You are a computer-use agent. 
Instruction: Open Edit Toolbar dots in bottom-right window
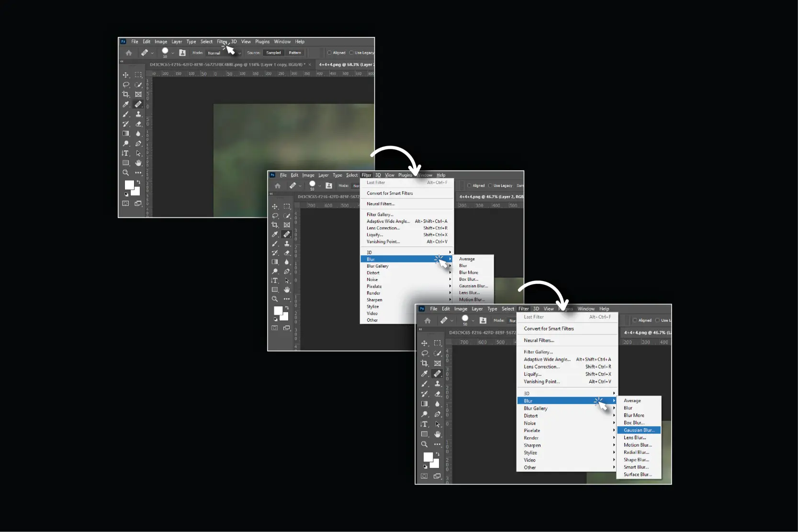coord(437,444)
